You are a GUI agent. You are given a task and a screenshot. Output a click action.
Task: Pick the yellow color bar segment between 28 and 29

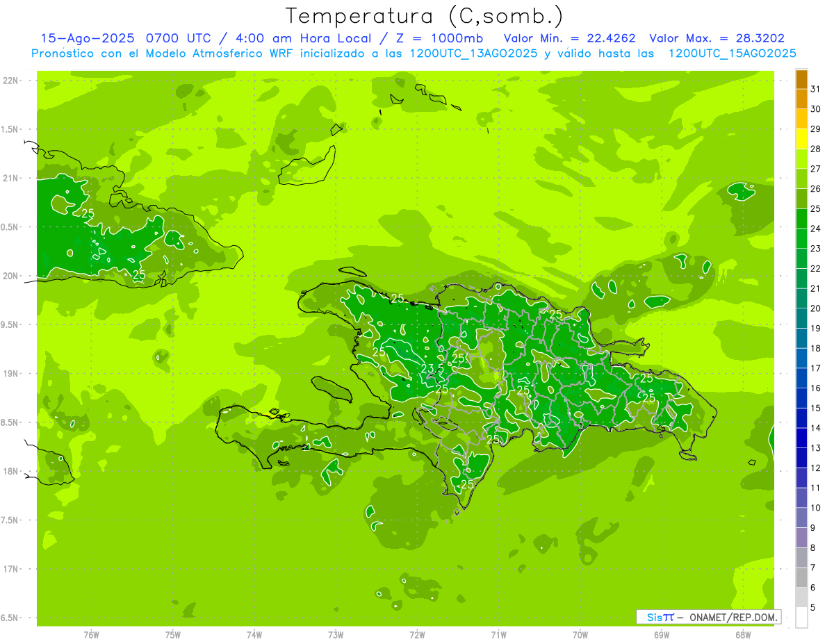[801, 139]
